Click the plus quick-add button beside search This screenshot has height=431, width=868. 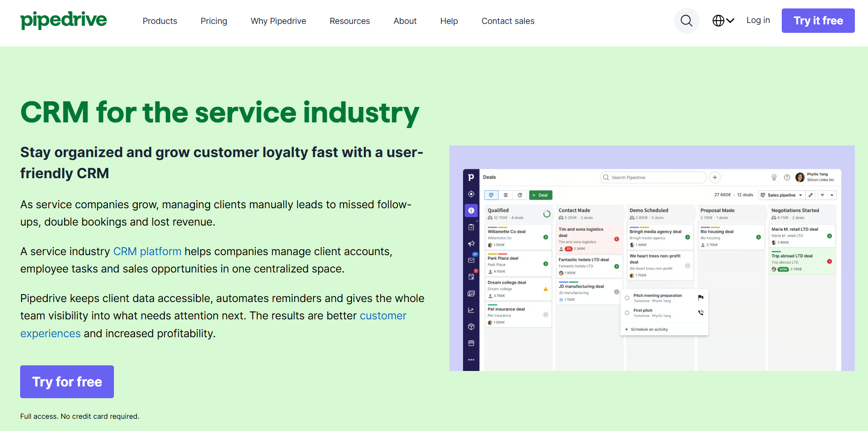[715, 177]
